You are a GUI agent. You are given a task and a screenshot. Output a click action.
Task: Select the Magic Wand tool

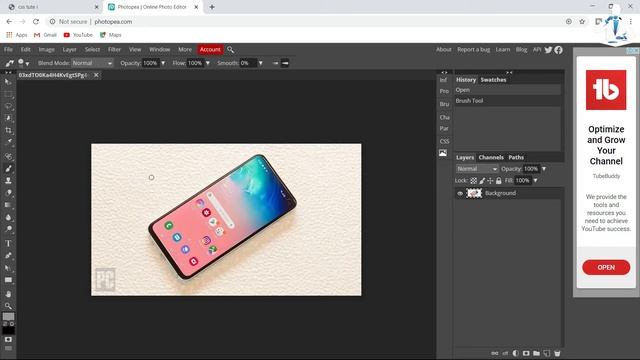pos(8,118)
